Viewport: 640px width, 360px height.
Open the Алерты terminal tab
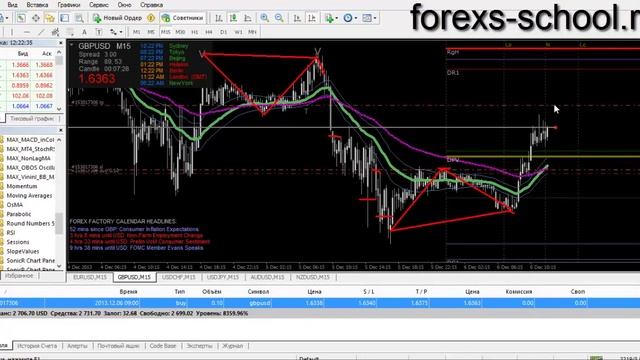click(77, 346)
